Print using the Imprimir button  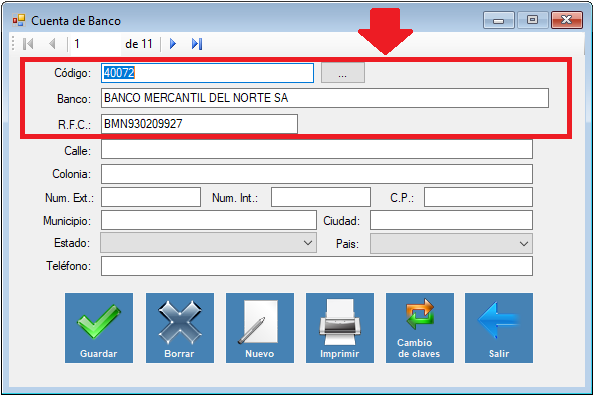[x=340, y=328]
